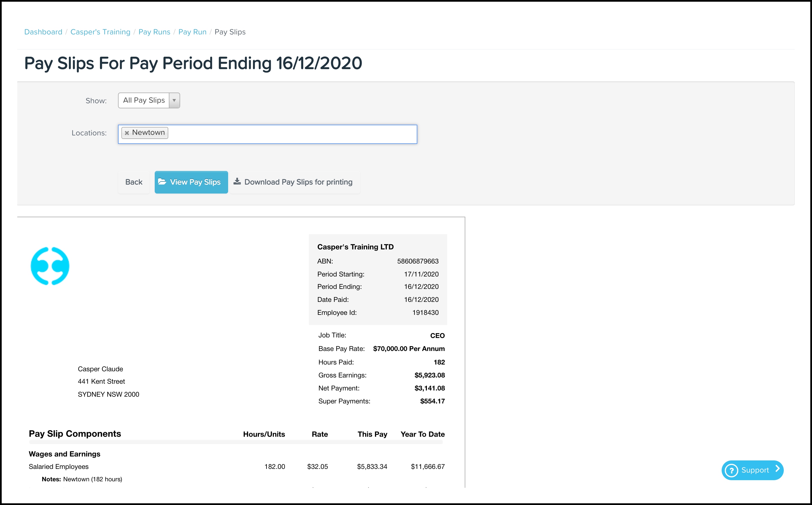Click the Pay Slip Components heading

coord(75,434)
